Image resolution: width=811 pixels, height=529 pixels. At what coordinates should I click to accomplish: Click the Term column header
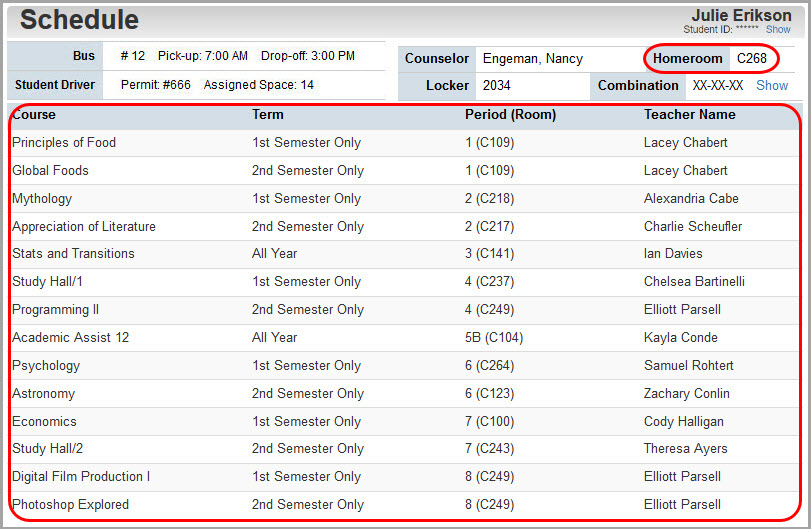click(x=267, y=115)
